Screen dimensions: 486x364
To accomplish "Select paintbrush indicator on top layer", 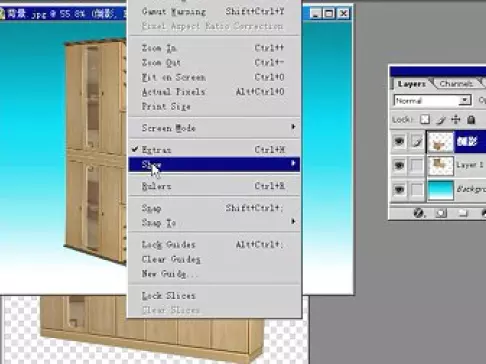I will point(417,142).
